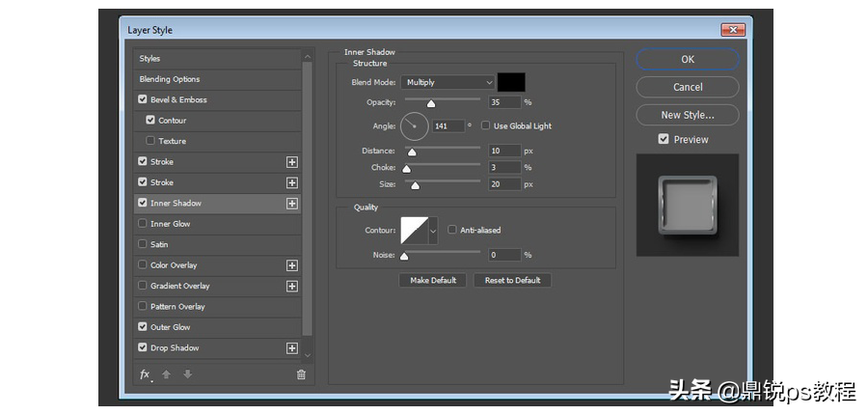This screenshot has width=868, height=415.
Task: Confirm with the OK button
Action: pyautogui.click(x=688, y=59)
